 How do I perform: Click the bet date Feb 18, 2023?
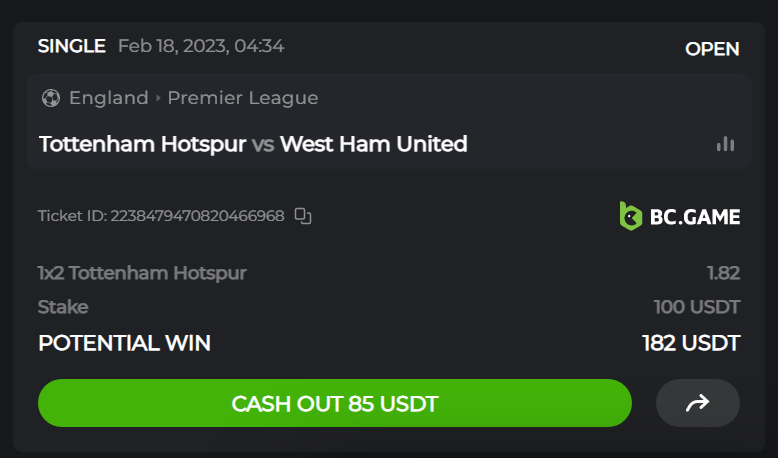coord(173,46)
